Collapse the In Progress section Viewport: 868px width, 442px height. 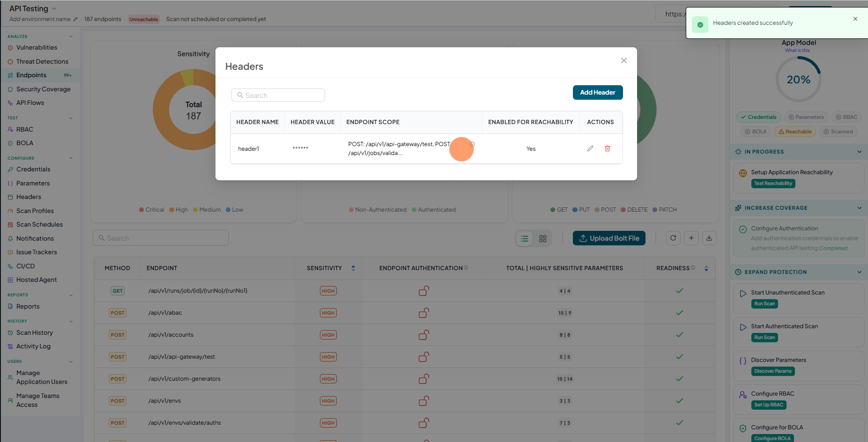click(x=859, y=152)
